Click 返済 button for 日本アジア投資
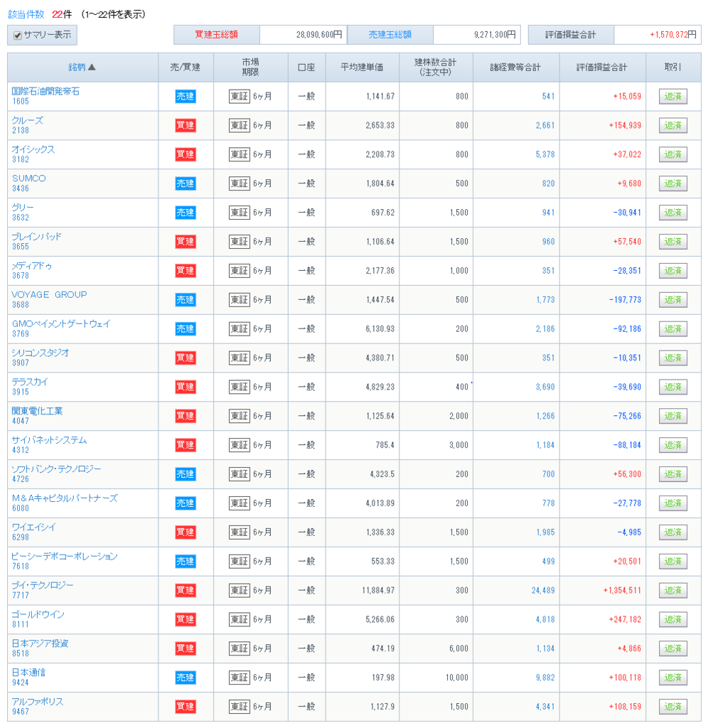Screen dimensions: 708x728 coord(672,648)
